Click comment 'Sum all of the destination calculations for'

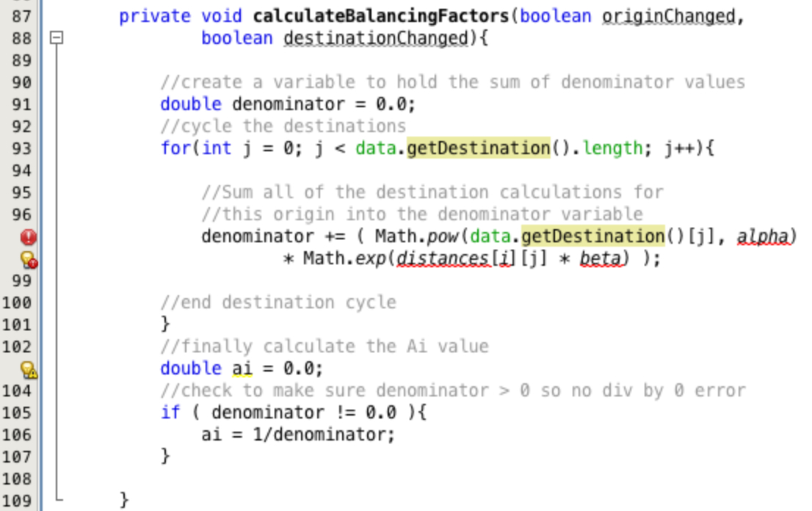[x=432, y=192]
